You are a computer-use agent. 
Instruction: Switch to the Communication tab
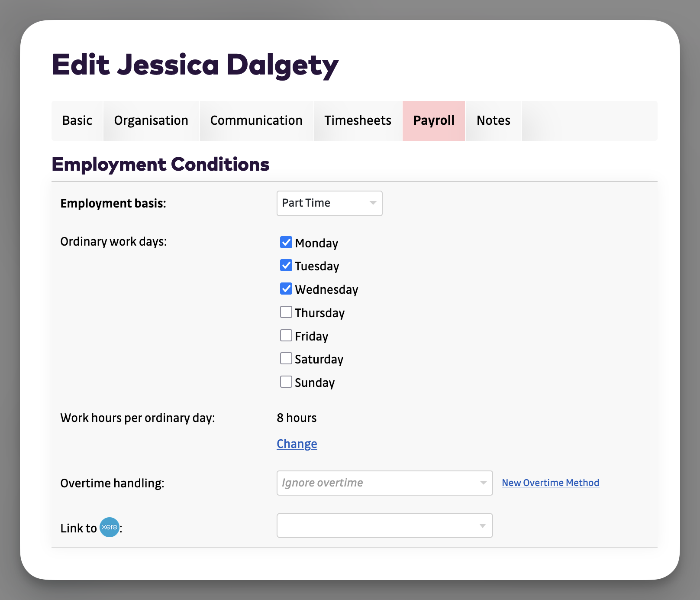click(256, 120)
